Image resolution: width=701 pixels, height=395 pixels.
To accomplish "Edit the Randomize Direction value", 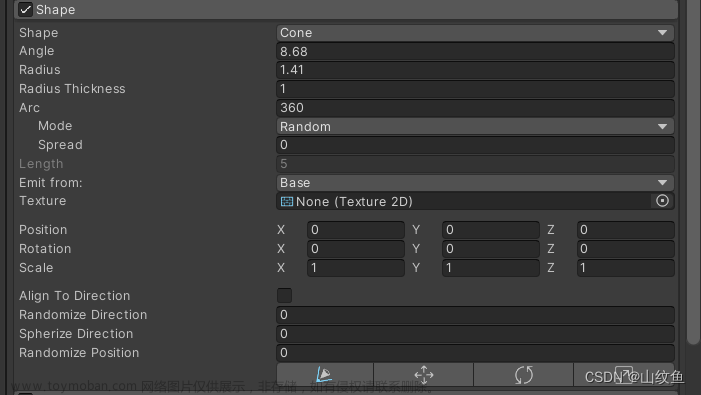I will (x=475, y=315).
